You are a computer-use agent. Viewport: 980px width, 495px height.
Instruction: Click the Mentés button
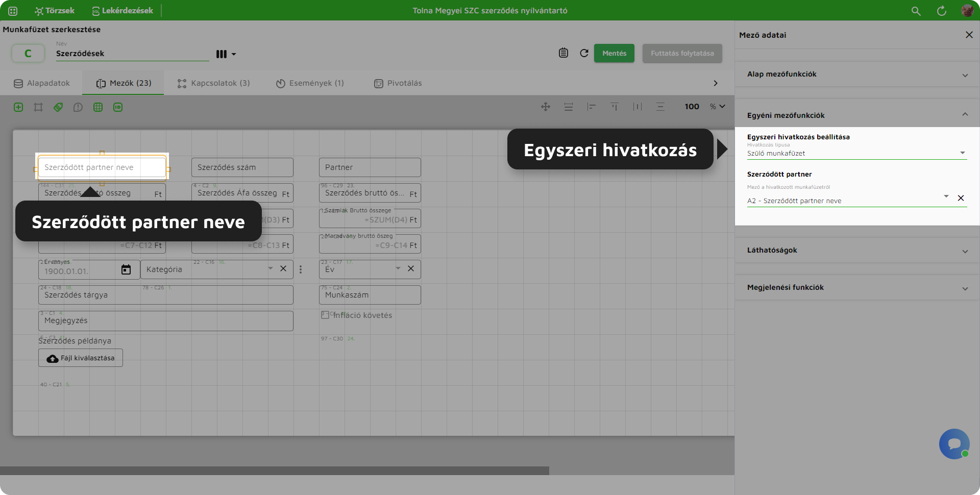(x=614, y=53)
